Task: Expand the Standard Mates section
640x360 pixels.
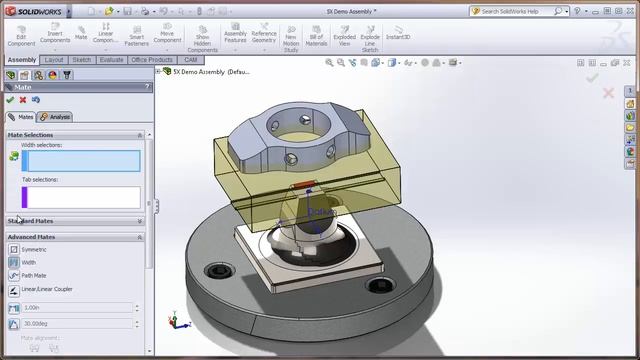Action: coord(140,221)
